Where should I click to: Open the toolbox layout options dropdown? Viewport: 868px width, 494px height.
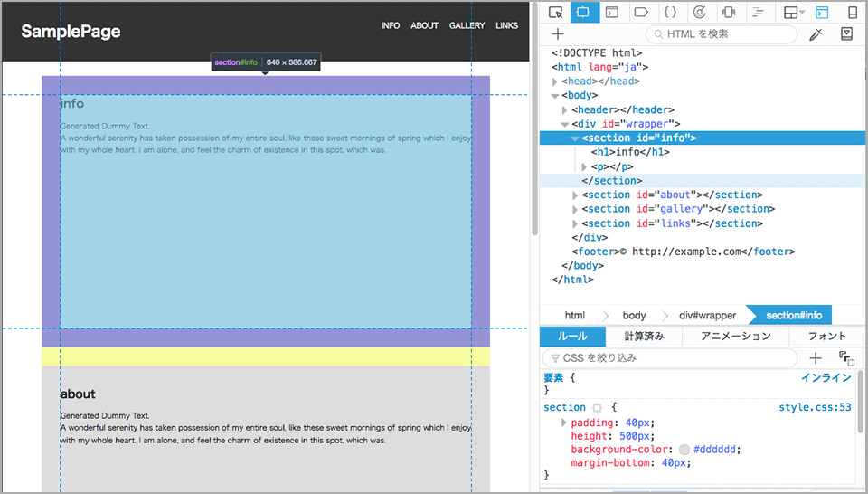(x=794, y=12)
